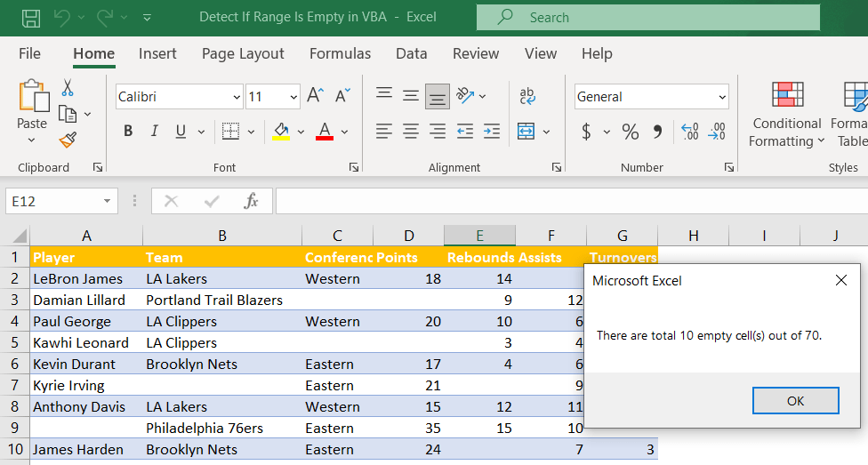Open Number format dialog launcher
The width and height of the screenshot is (868, 465).
tap(729, 167)
